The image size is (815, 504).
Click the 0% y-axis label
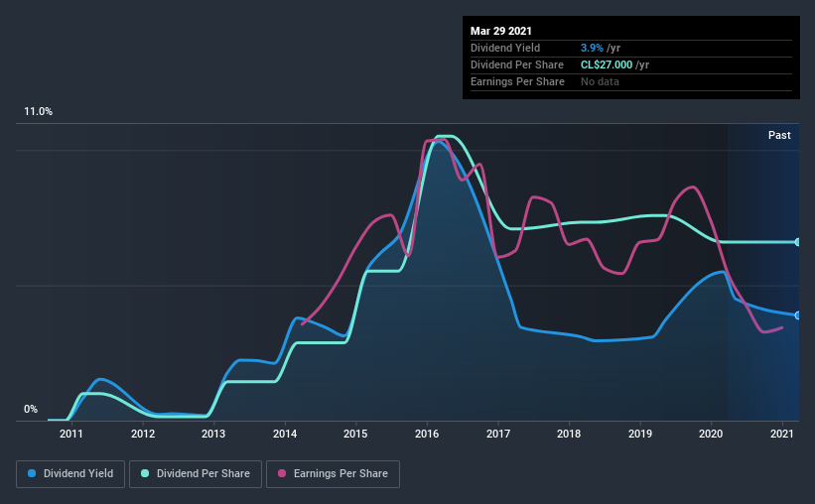click(31, 409)
